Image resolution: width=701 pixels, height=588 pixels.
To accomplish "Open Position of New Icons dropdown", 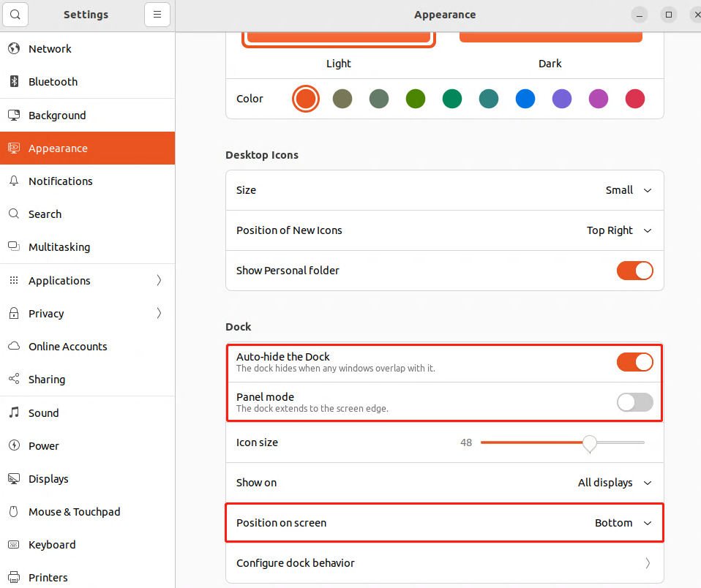I will pyautogui.click(x=619, y=230).
